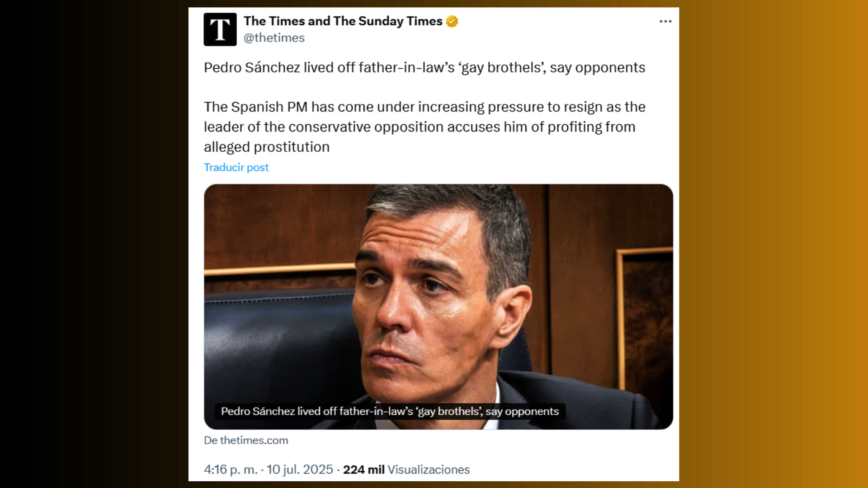Open the @thetimes profile handle
868x488 pixels.
274,38
